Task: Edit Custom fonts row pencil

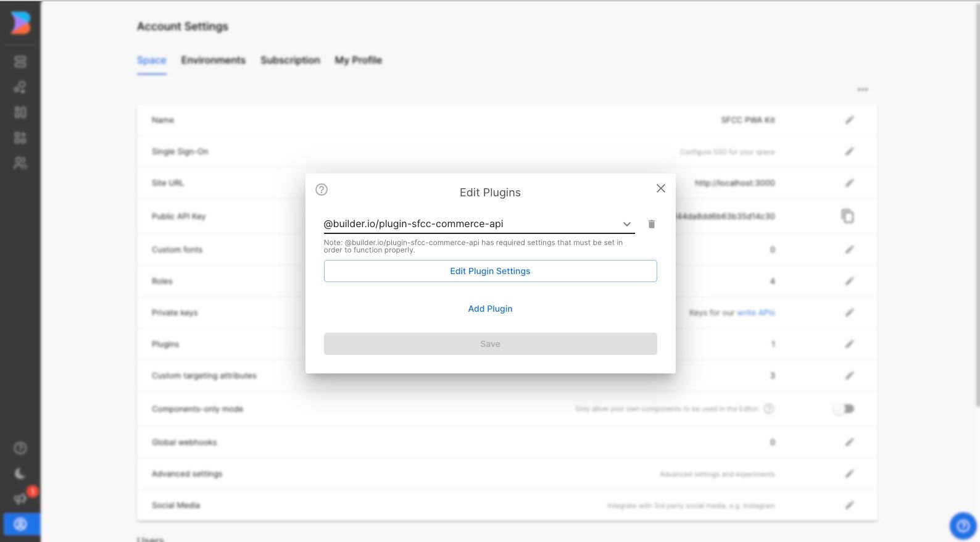Action: tap(850, 249)
